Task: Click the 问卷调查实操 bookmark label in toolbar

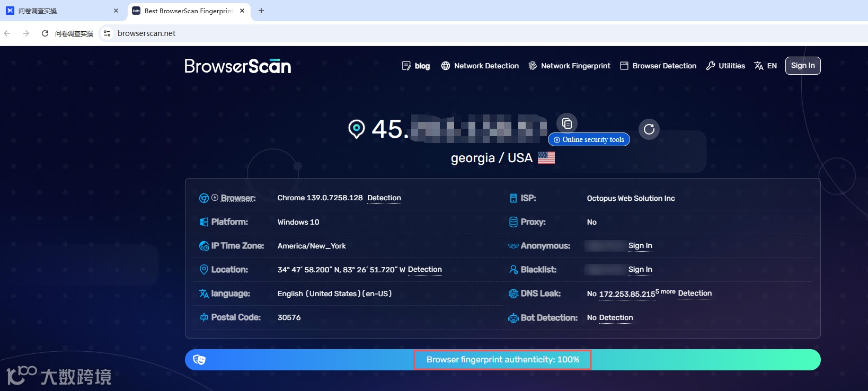Action: click(74, 33)
